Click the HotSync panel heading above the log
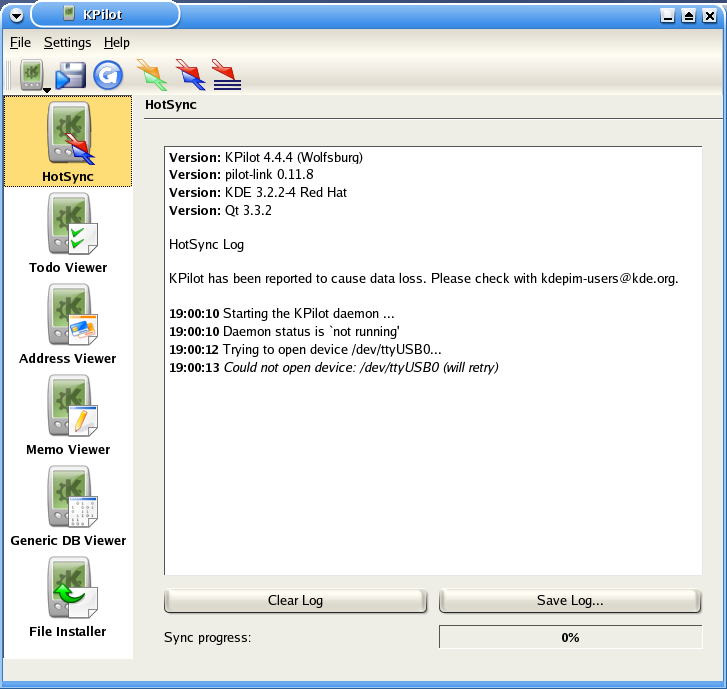The height and width of the screenshot is (689, 727). coord(171,105)
